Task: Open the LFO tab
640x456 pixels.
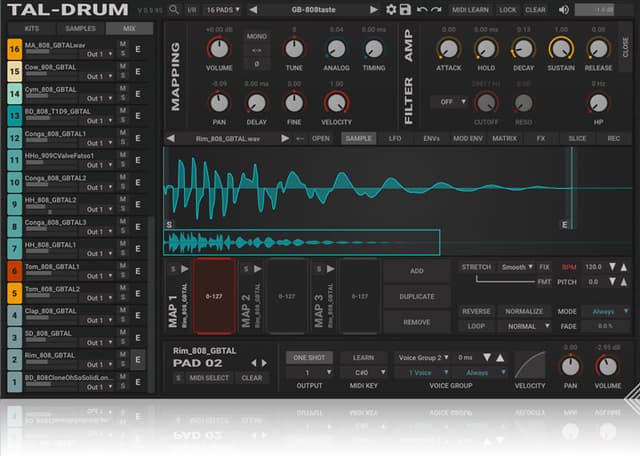Action: [x=395, y=138]
